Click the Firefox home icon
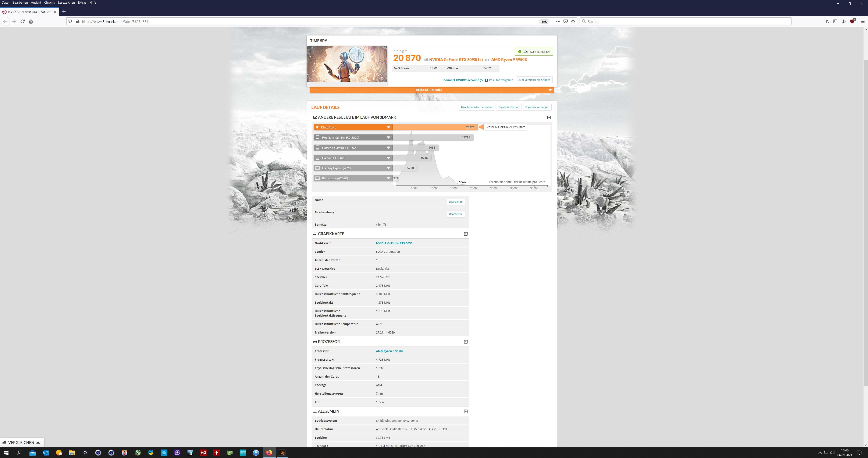Image resolution: width=868 pixels, height=458 pixels. pos(31,21)
